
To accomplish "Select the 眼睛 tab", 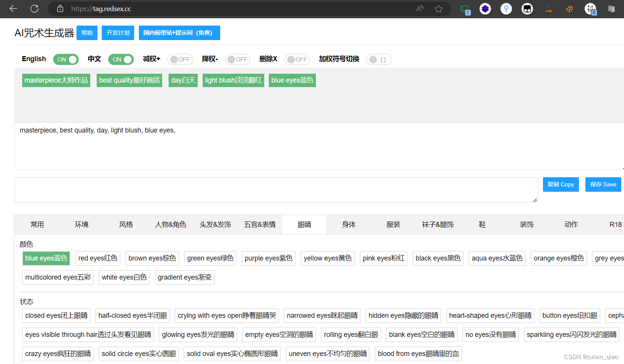I will [x=304, y=225].
